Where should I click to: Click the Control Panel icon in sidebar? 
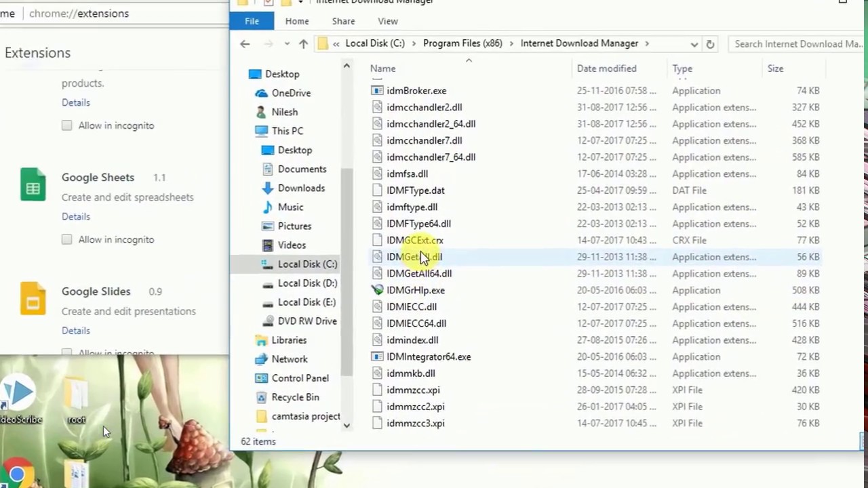click(x=261, y=378)
